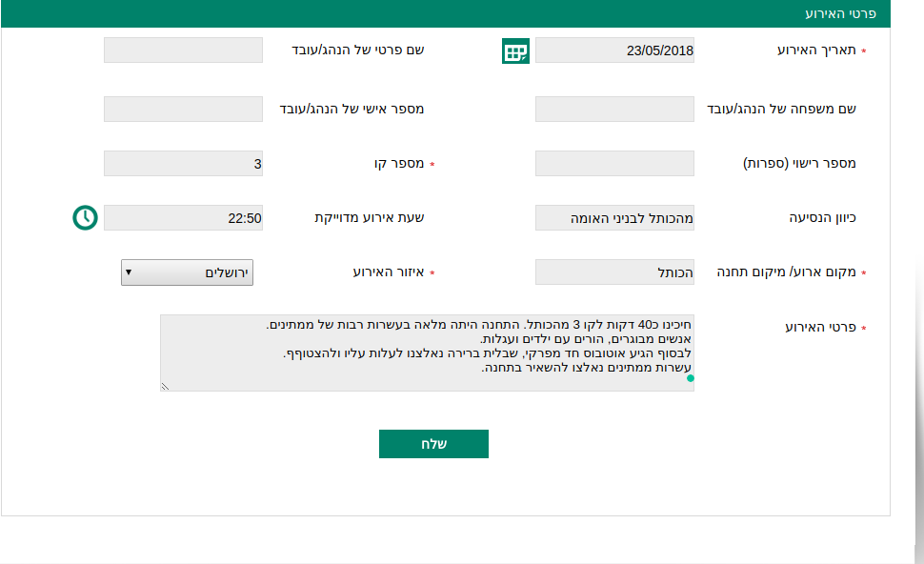Click the איזור האירוע label
This screenshot has height=564, width=924.
point(389,272)
